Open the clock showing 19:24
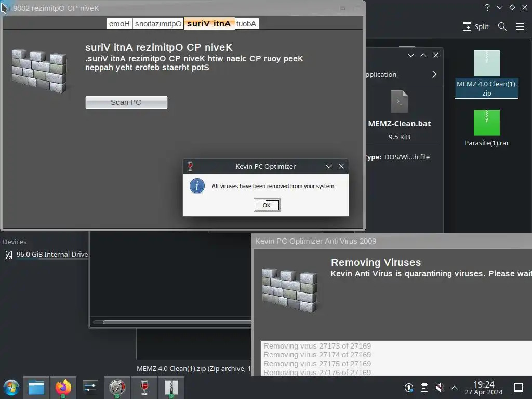The width and height of the screenshot is (532, 399). (484, 388)
